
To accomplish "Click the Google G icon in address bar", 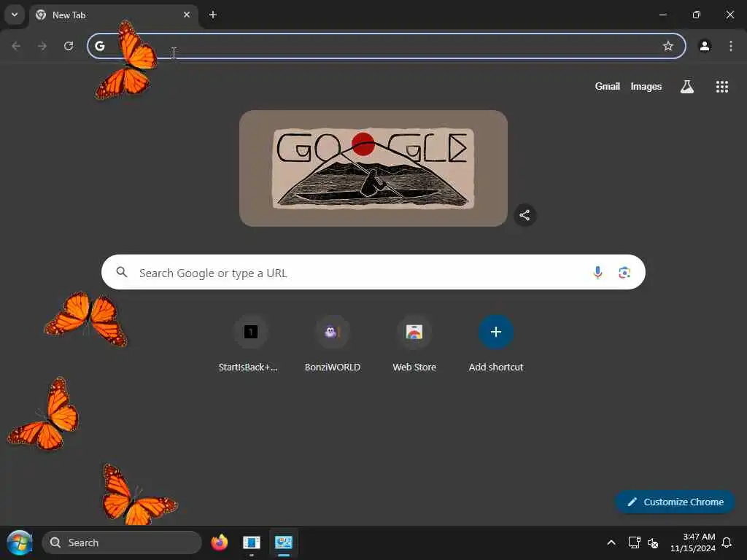I will (99, 46).
